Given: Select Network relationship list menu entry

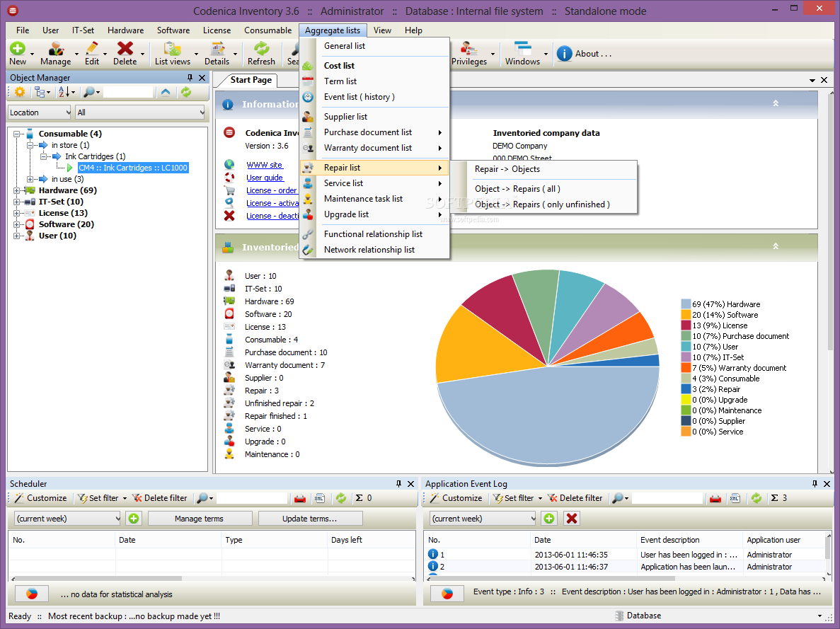Looking at the screenshot, I should (374, 250).
